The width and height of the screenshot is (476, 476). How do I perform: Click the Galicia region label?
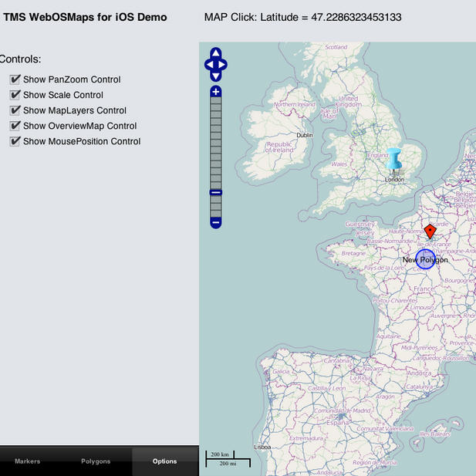281,372
